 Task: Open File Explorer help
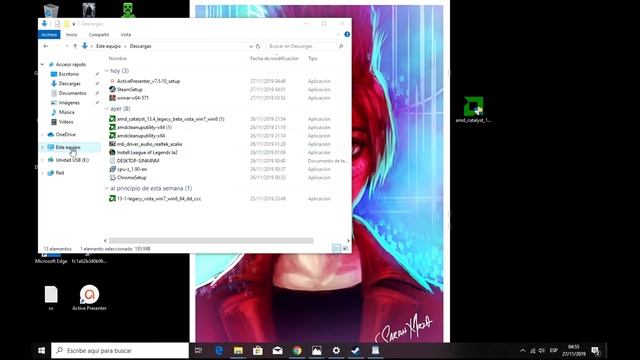[x=347, y=34]
